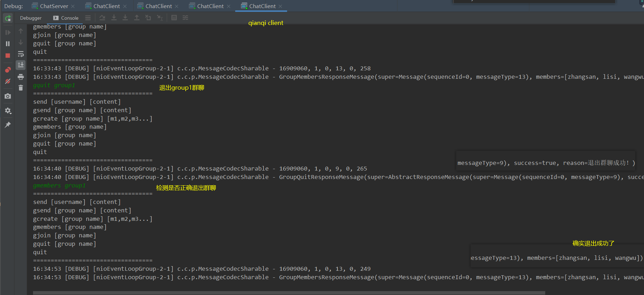Screen dimensions: 644x295
Task: Clear all console output with trash icon
Action: click(21, 88)
